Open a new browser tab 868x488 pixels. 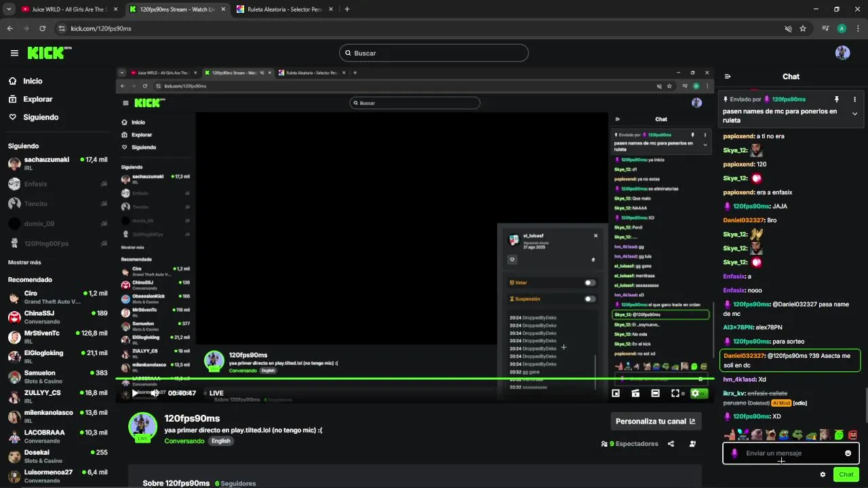coord(347,9)
